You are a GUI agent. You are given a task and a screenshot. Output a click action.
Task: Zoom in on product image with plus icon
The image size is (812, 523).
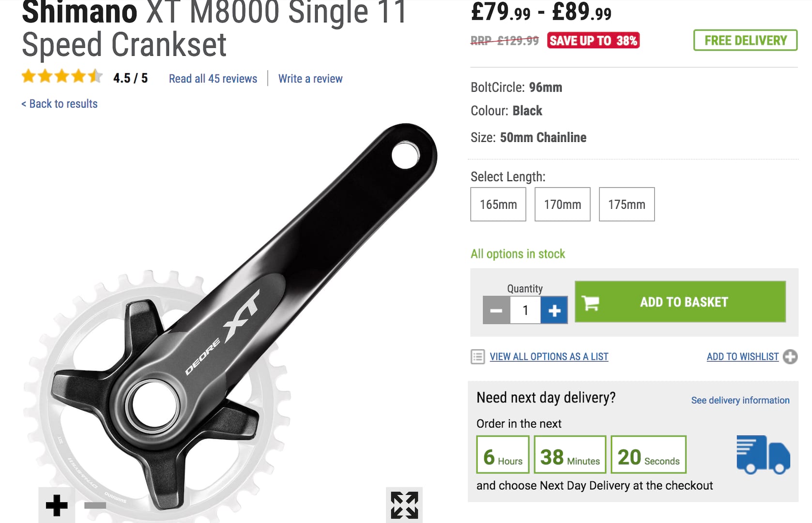pos(57,505)
